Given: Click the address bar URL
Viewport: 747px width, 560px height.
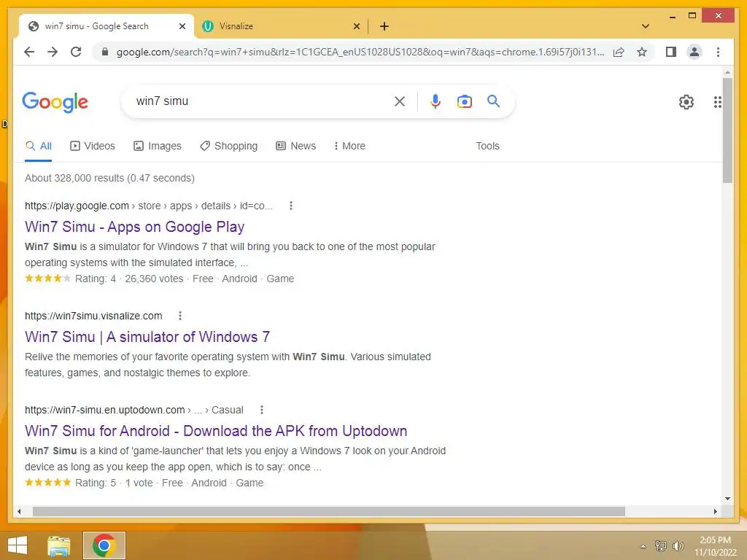Looking at the screenshot, I should tap(360, 52).
